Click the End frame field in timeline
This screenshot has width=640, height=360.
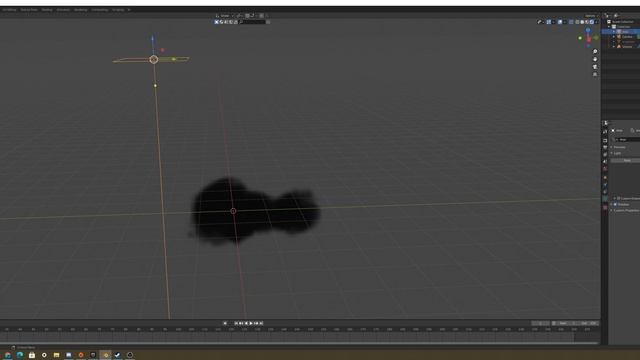point(589,323)
